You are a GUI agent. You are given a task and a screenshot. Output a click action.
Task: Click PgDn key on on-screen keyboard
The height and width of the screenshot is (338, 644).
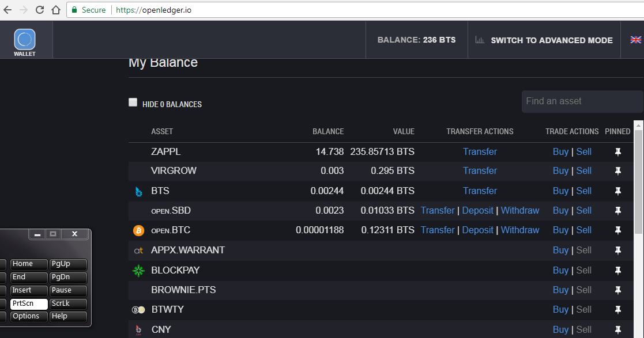[68, 278]
